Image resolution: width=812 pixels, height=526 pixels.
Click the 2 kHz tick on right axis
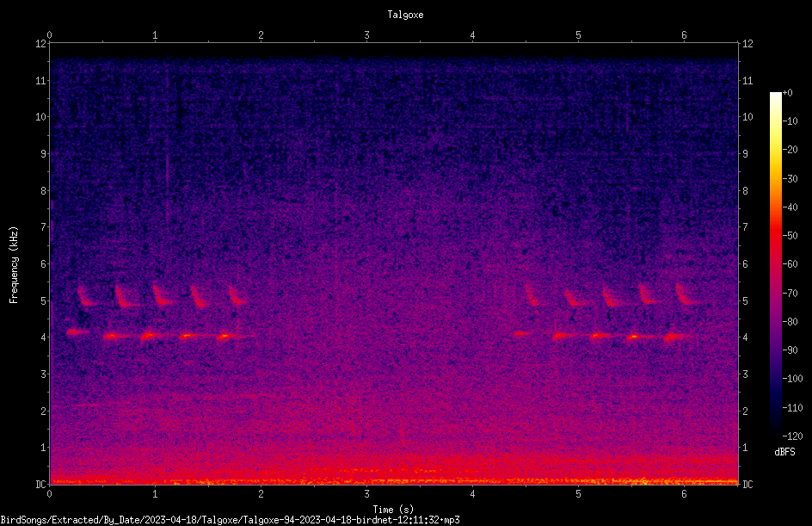click(x=745, y=411)
